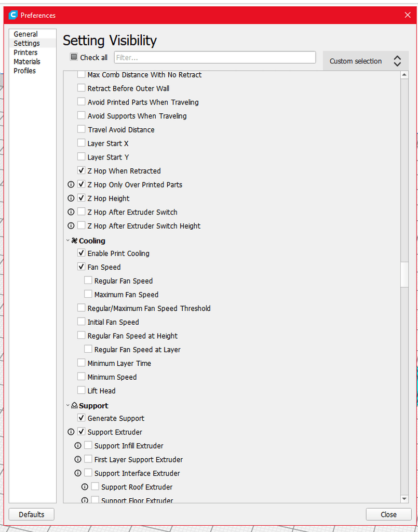Tick the Layer Start X checkbox
The width and height of the screenshot is (418, 532).
81,143
